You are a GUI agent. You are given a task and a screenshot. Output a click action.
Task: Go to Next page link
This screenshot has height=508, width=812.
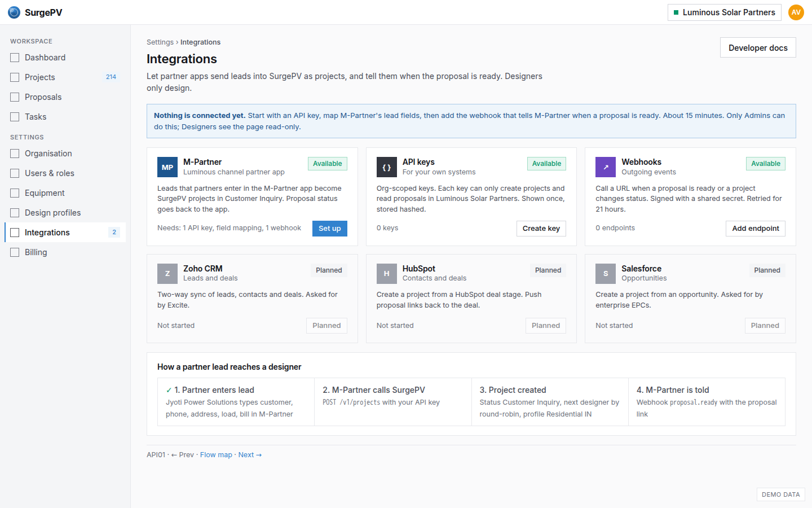pyautogui.click(x=250, y=455)
